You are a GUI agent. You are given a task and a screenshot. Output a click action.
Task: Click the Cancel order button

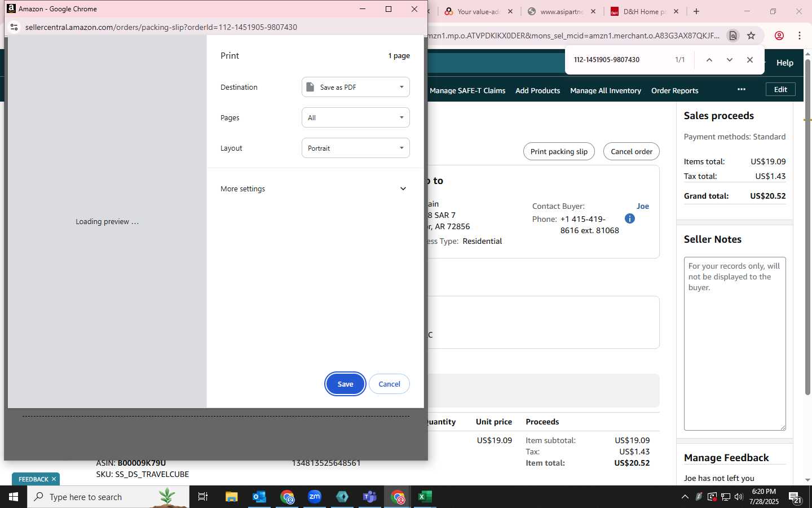pos(632,151)
